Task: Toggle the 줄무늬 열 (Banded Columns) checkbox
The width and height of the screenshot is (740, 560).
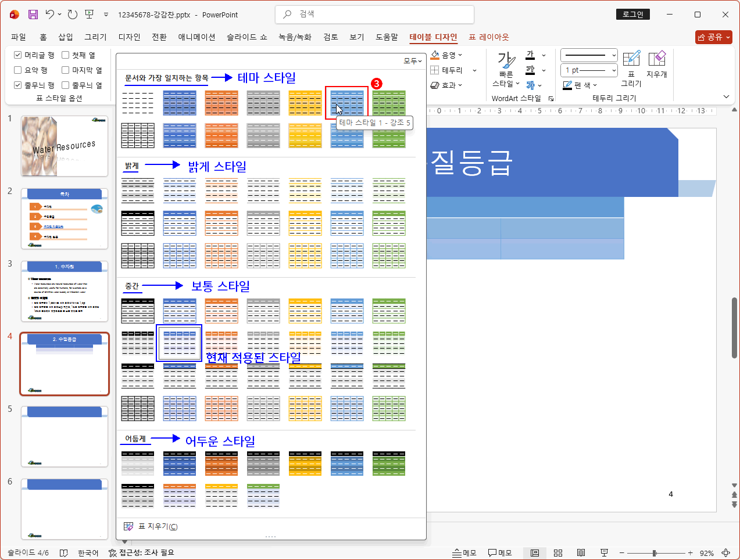Action: click(65, 85)
